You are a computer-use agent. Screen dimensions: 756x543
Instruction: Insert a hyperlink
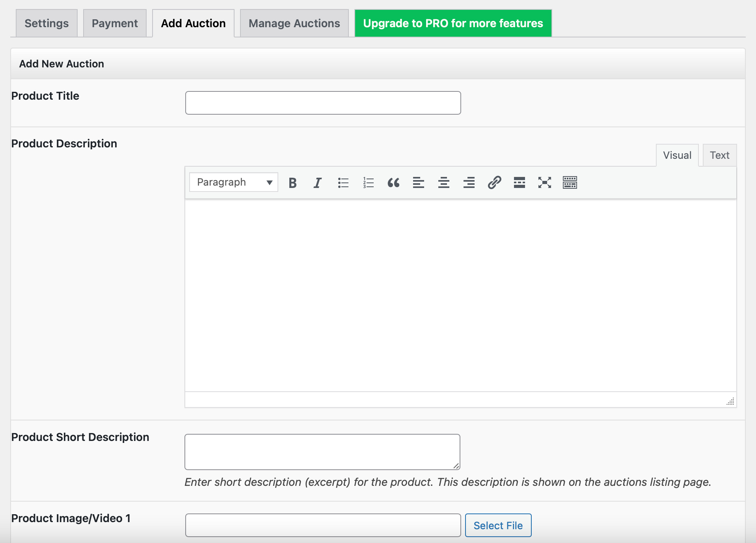pos(494,182)
